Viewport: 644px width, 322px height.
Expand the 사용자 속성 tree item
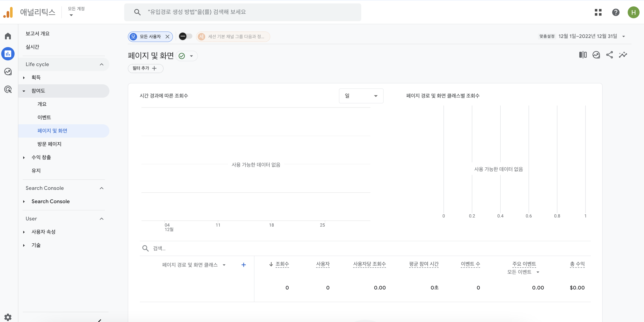24,232
